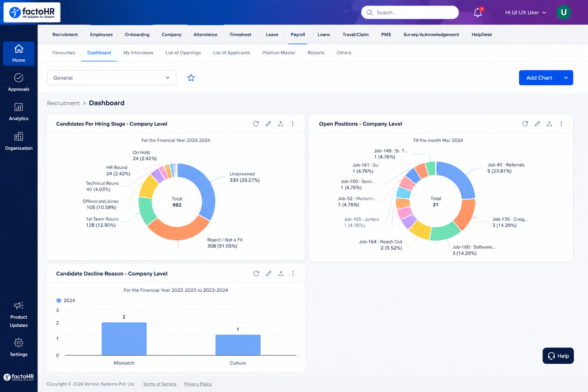Viewport: 588px width, 392px height.
Task: Open the Attendance module menu
Action: point(206,34)
